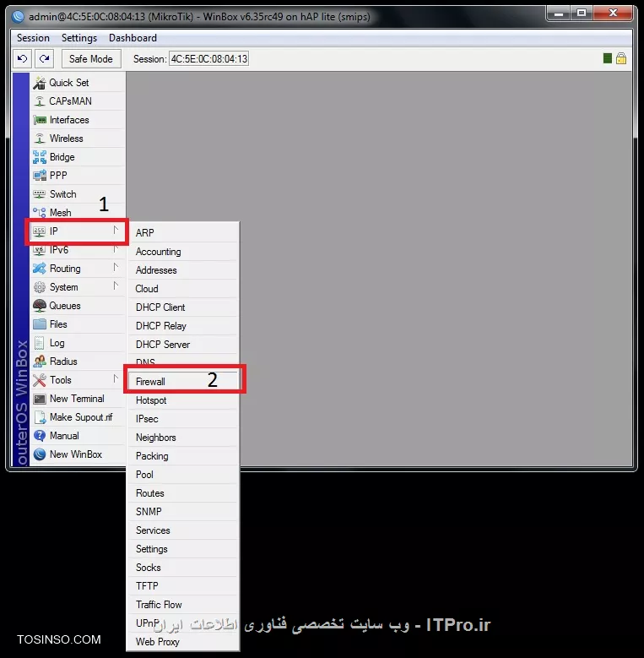Choose Settings in the IP submenu
The image size is (644, 658).
pos(183,549)
